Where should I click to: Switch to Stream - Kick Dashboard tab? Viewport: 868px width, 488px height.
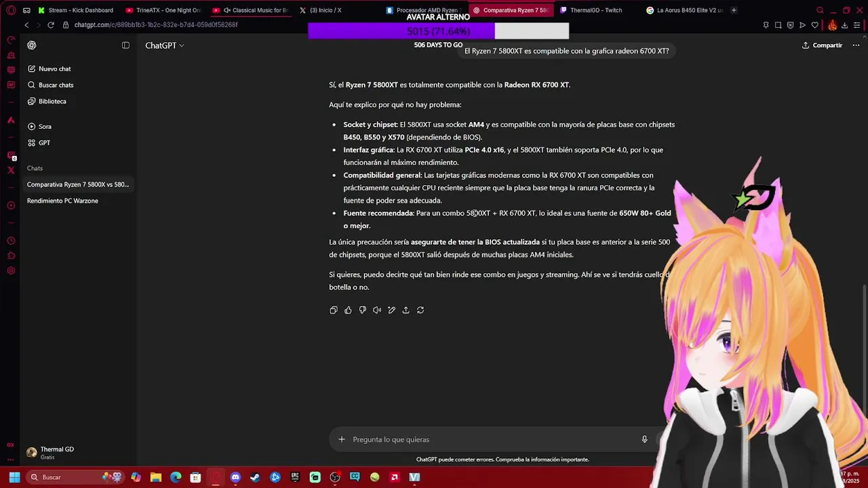[x=76, y=10]
